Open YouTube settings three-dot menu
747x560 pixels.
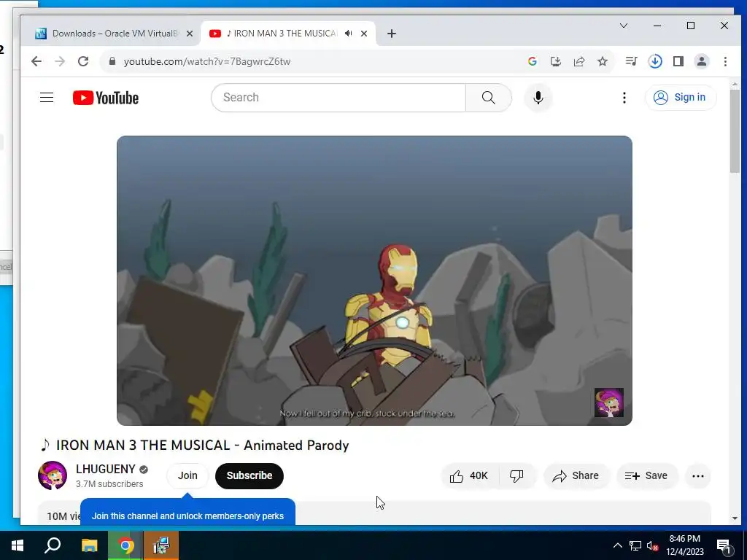(624, 98)
